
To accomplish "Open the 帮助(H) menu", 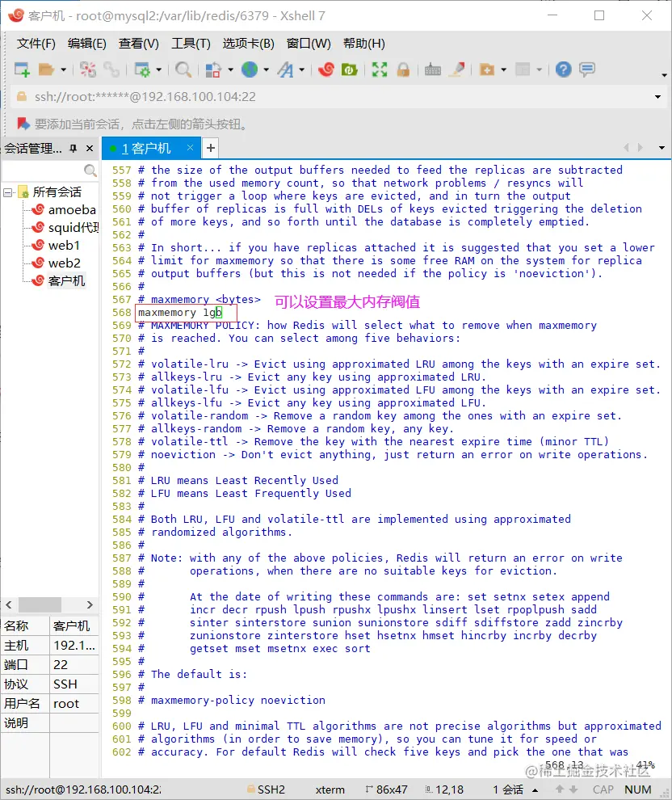I will [x=364, y=44].
